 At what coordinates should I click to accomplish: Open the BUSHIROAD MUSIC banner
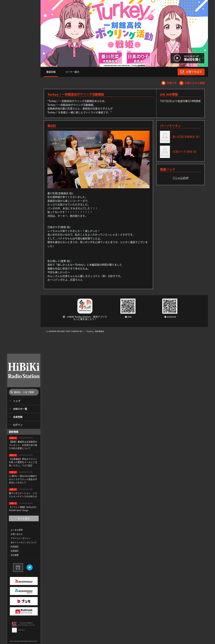[24, 591]
